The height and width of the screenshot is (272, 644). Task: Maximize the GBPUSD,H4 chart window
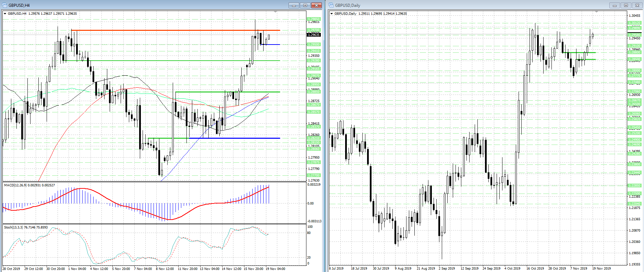(305, 5)
